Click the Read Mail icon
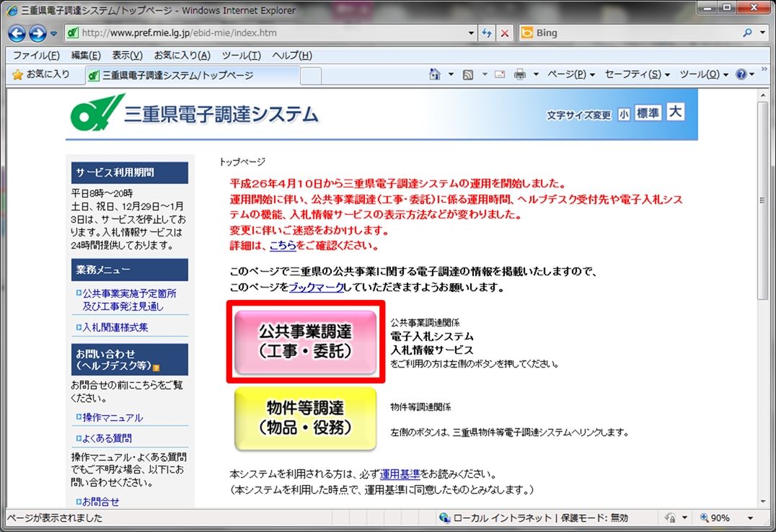 tap(501, 75)
